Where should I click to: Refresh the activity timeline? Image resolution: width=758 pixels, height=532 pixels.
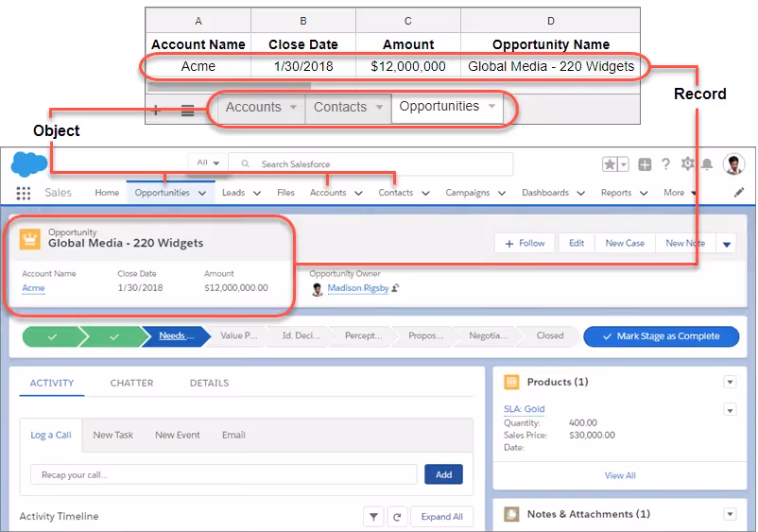(397, 517)
